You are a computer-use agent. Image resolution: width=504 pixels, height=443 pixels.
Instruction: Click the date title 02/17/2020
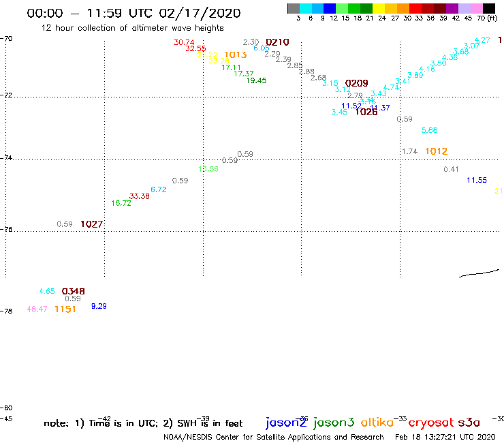point(200,13)
